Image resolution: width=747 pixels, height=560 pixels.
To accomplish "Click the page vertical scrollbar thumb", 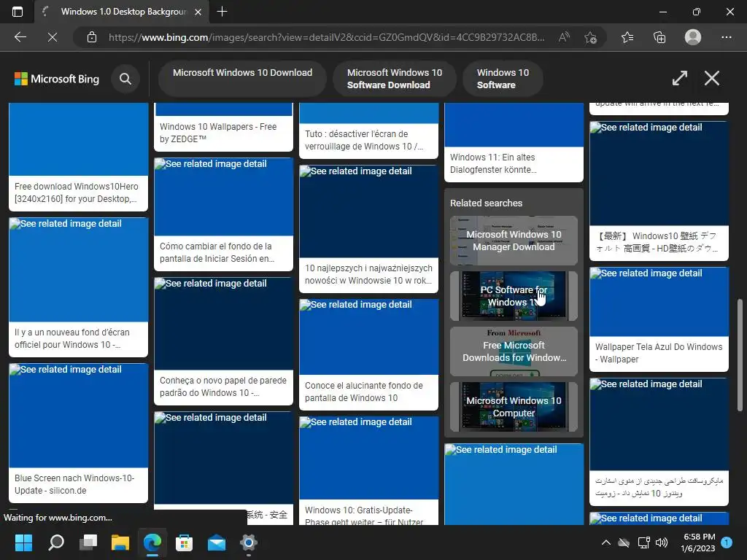I will 740,355.
